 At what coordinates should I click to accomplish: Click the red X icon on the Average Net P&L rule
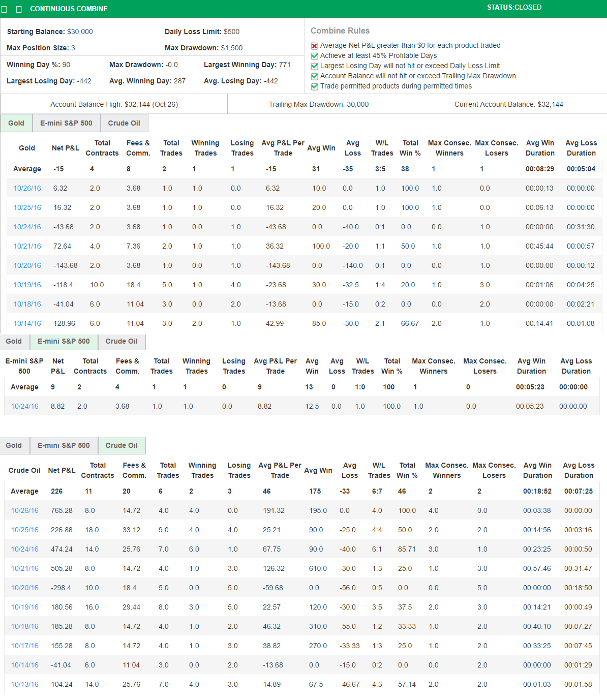[314, 45]
